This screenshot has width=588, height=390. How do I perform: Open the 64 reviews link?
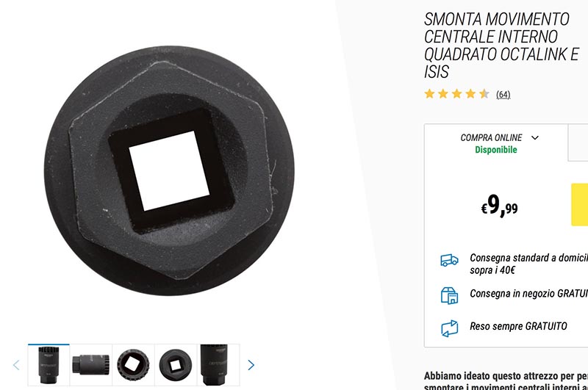tap(503, 95)
